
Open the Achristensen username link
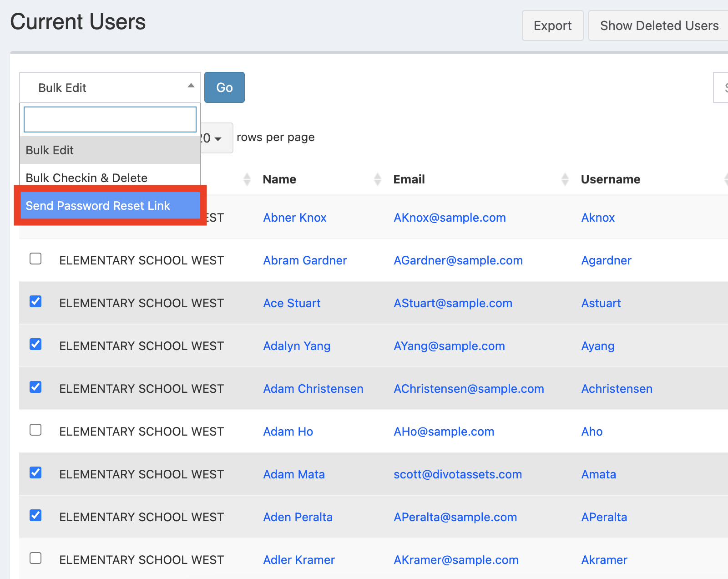tap(617, 389)
